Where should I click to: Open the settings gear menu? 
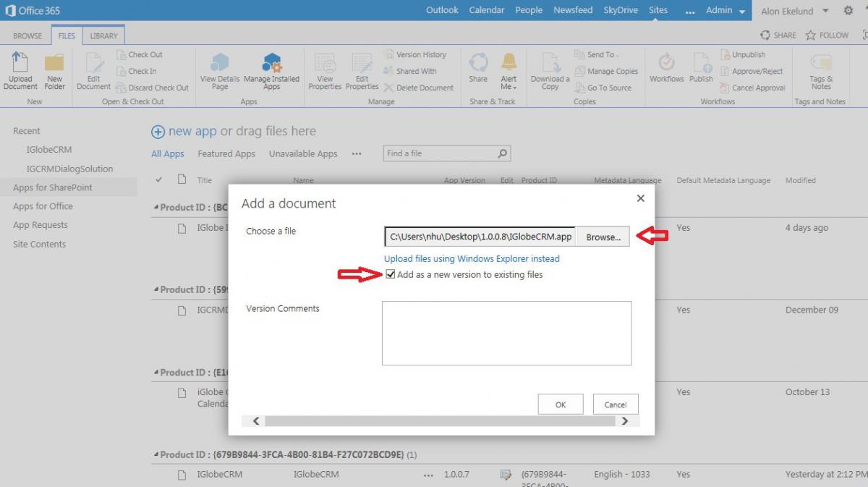click(x=848, y=11)
